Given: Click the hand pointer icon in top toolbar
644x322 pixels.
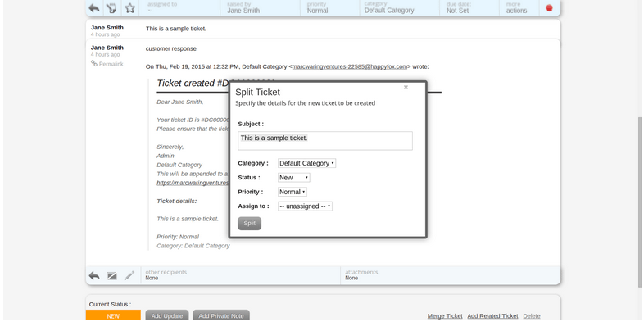Looking at the screenshot, I should click(x=111, y=8).
